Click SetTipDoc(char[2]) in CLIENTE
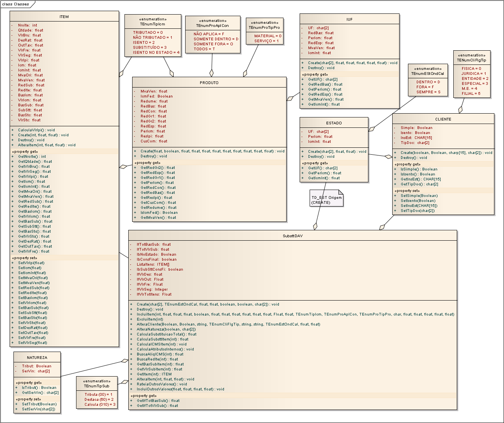 pyautogui.click(x=418, y=211)
